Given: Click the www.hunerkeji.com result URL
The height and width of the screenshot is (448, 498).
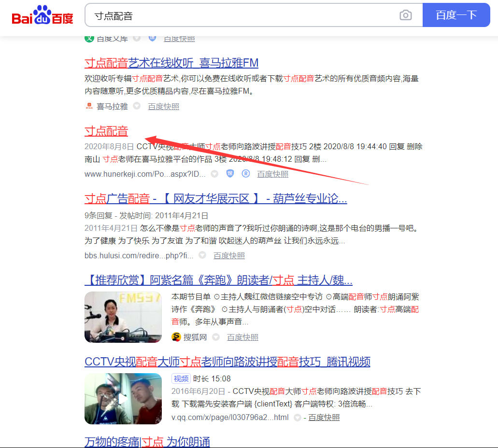Looking at the screenshot, I should 145,174.
